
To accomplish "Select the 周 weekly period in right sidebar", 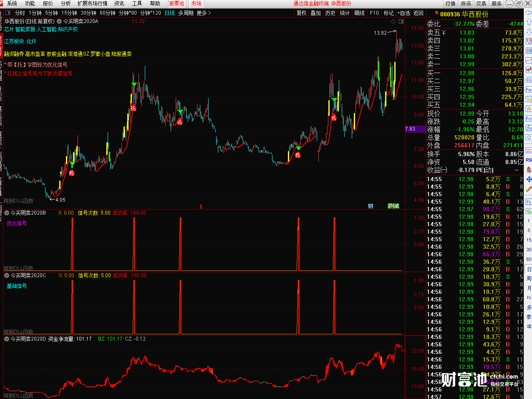I will pos(529,278).
